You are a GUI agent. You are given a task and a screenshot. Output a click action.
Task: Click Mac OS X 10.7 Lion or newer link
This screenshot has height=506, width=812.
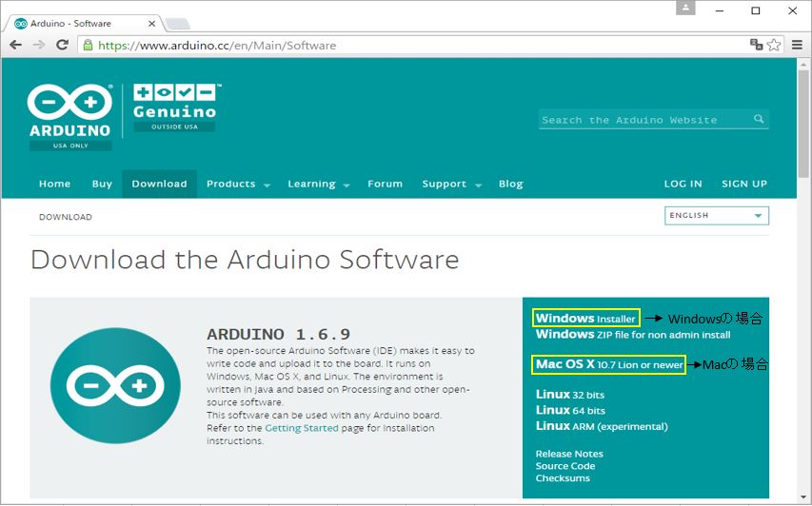pyautogui.click(x=609, y=364)
